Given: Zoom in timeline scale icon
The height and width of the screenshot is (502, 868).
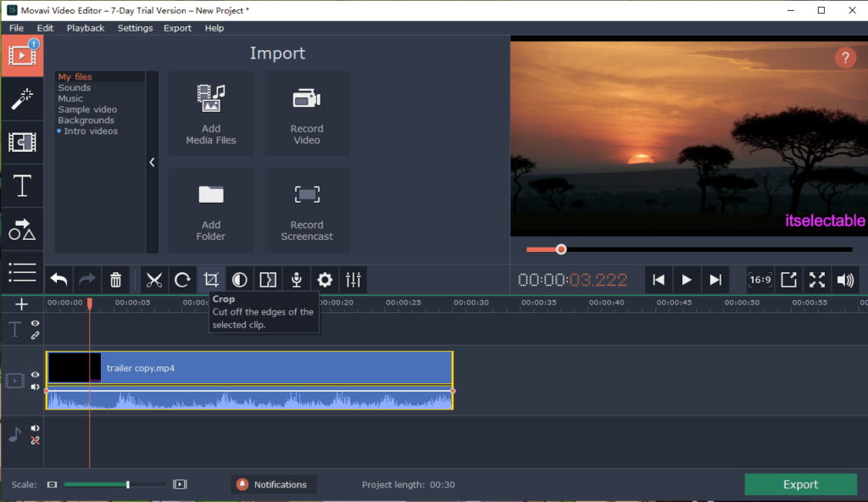Looking at the screenshot, I should [180, 485].
